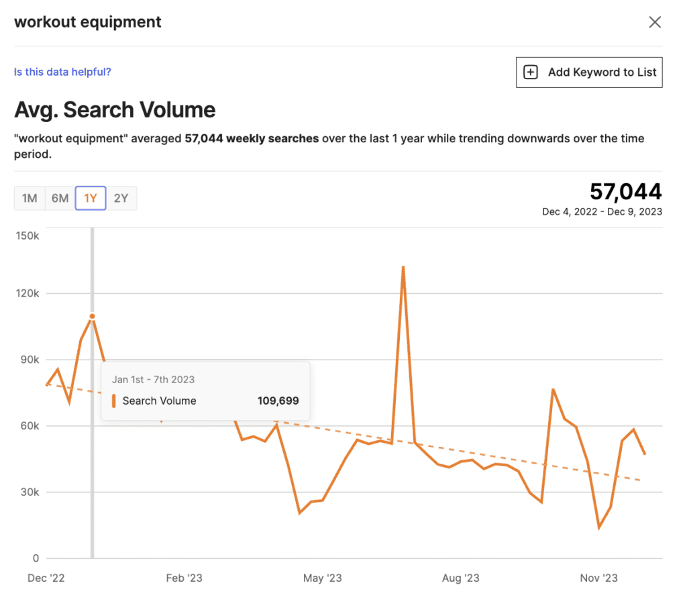Click the Dec '22 axis label
This screenshot has width=687, height=616.
[x=46, y=578]
